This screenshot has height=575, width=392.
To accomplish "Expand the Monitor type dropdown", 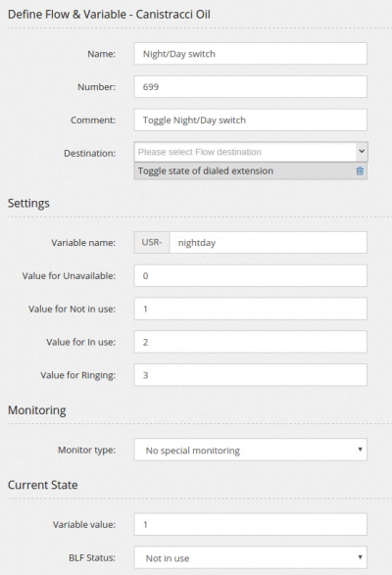I will pyautogui.click(x=250, y=450).
